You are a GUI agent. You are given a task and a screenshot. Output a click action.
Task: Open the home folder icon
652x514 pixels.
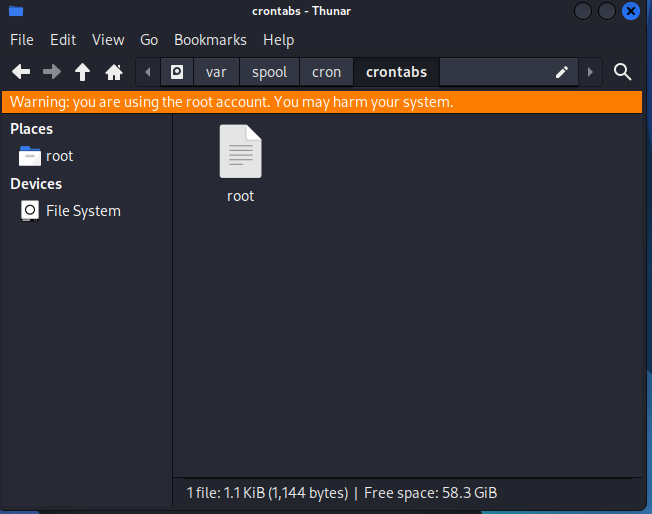[114, 72]
